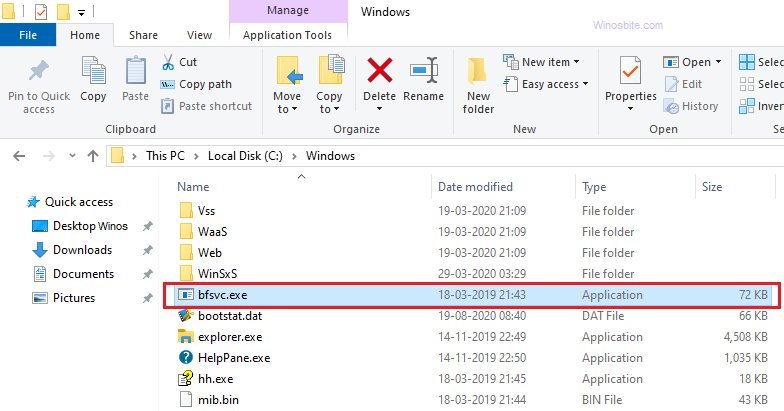Open Documents in navigation pane
784x411 pixels.
point(74,274)
